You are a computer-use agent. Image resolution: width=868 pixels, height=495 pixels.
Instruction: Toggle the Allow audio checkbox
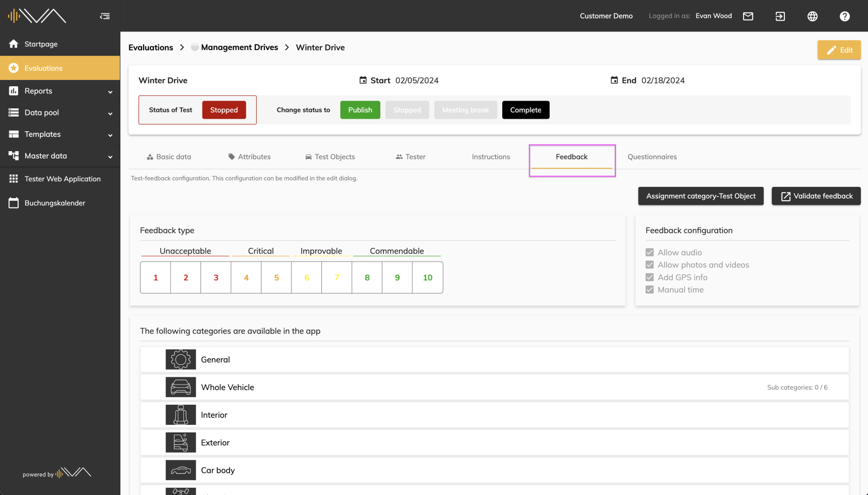[x=649, y=252]
